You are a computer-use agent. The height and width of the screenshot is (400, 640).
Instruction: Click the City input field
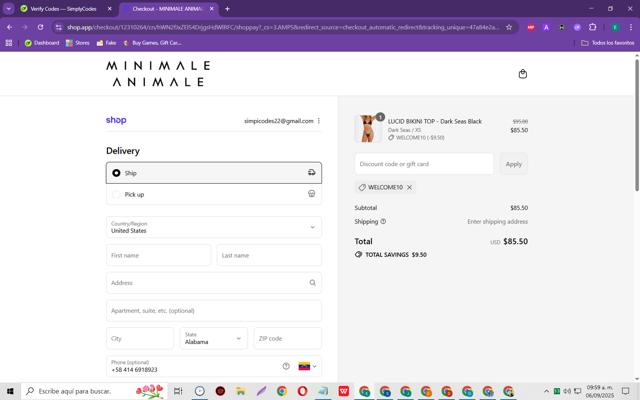pos(140,338)
